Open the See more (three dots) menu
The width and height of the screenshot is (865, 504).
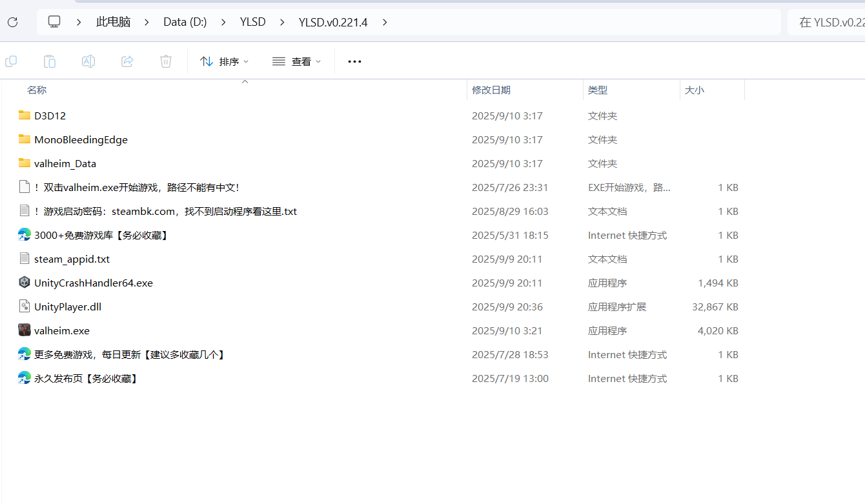click(354, 61)
